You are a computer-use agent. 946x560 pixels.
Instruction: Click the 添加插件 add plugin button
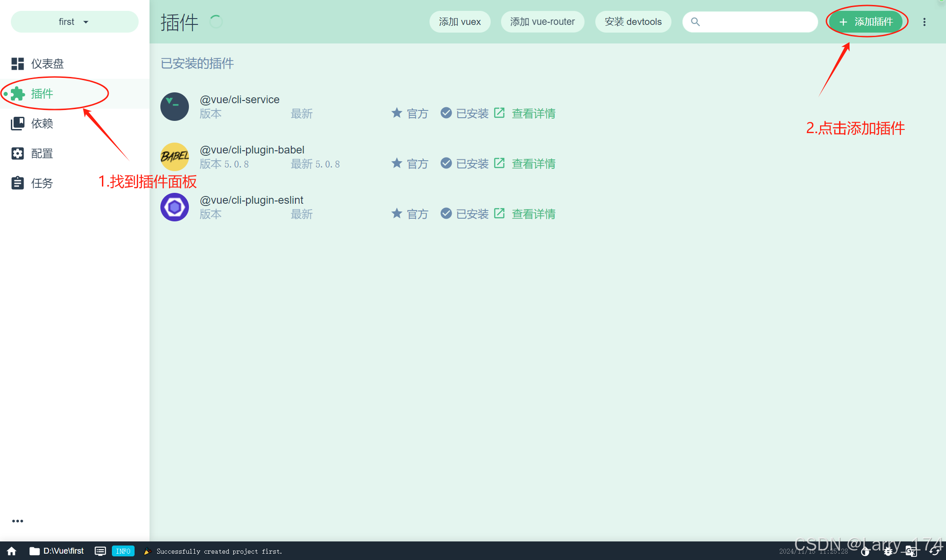click(866, 21)
